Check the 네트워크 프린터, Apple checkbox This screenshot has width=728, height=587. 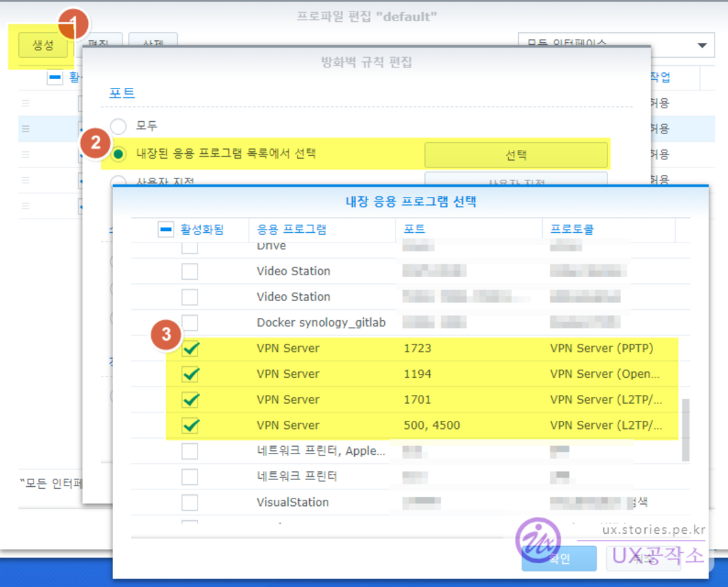[x=190, y=451]
